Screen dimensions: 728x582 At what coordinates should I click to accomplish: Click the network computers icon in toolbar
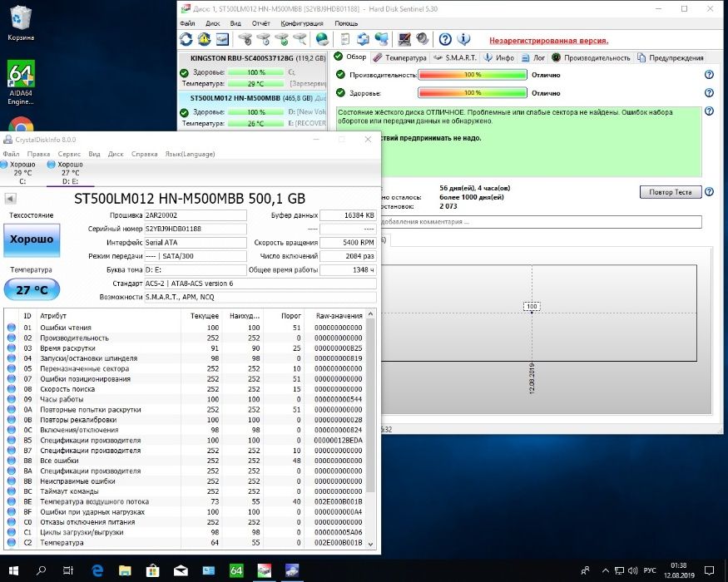coord(381,39)
